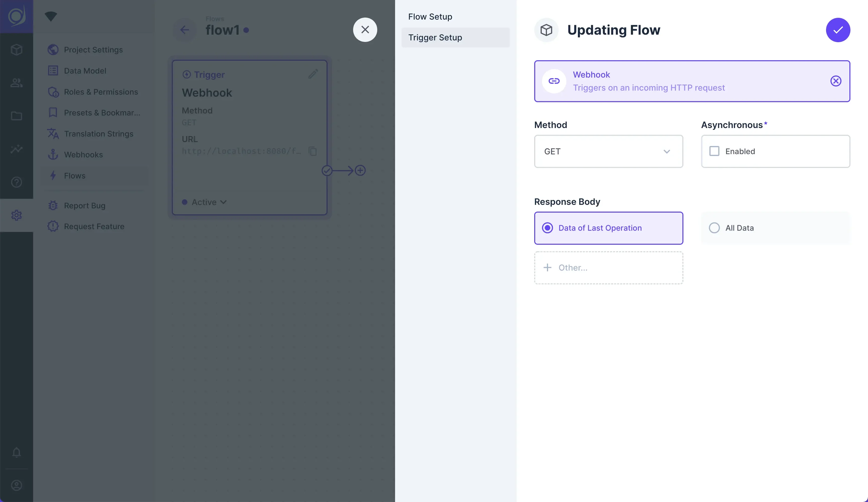Viewport: 868px width, 502px height.
Task: Open the Settings gear module icon
Action: click(x=16, y=215)
